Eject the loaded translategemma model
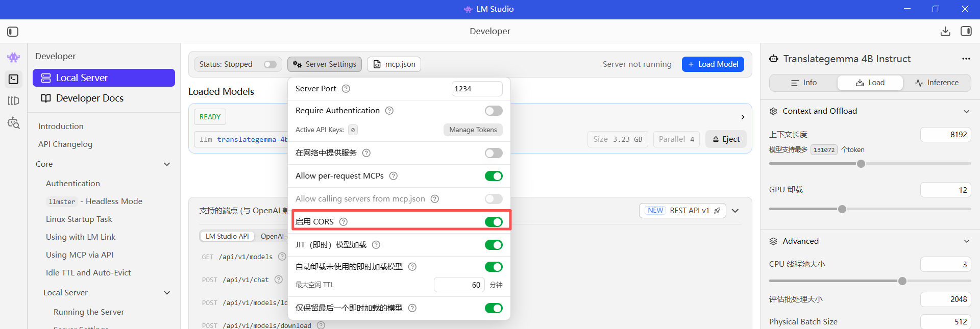This screenshot has width=980, height=329. point(726,139)
